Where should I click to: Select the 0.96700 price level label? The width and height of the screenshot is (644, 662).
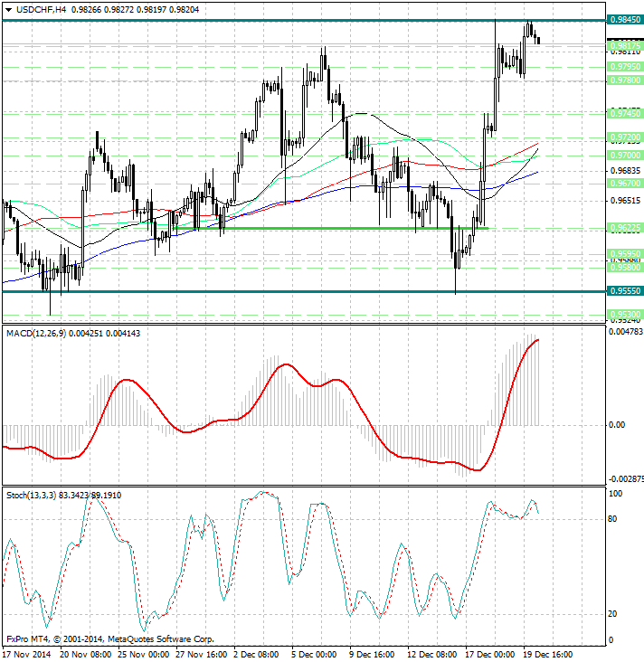[x=625, y=184]
